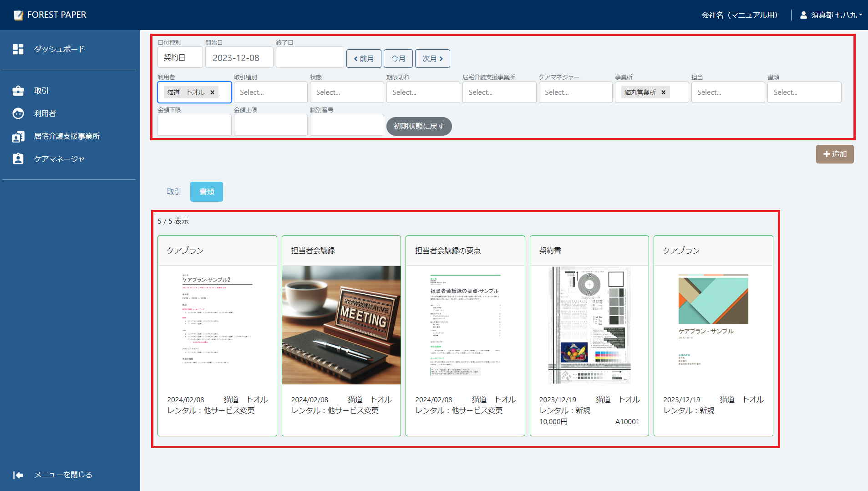Expand the 状態 select dropdown

[346, 92]
